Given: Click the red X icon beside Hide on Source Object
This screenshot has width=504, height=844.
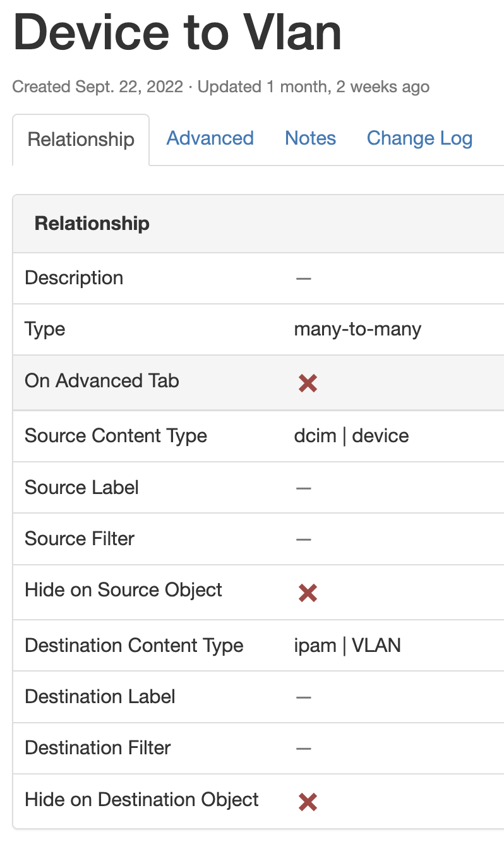Looking at the screenshot, I should click(307, 593).
